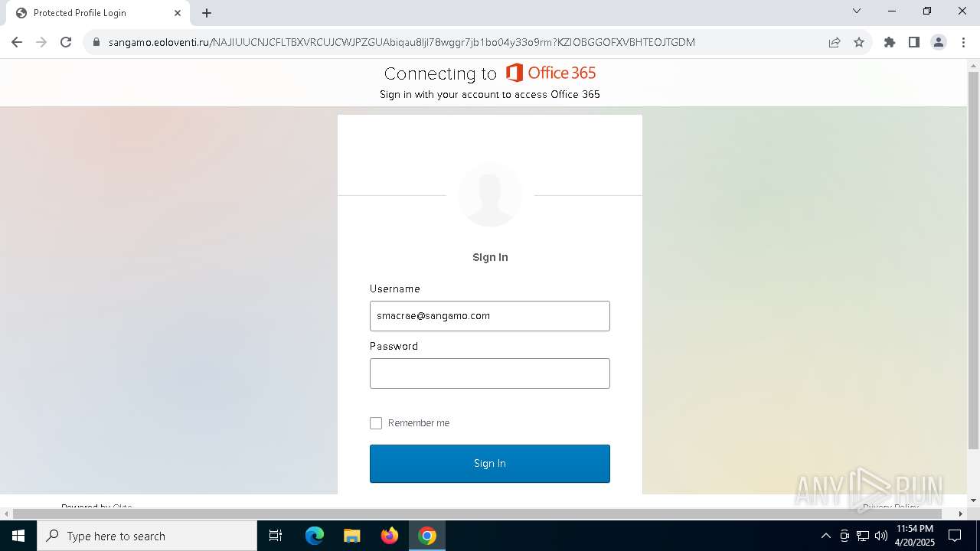Open the Windows Start menu

(18, 536)
